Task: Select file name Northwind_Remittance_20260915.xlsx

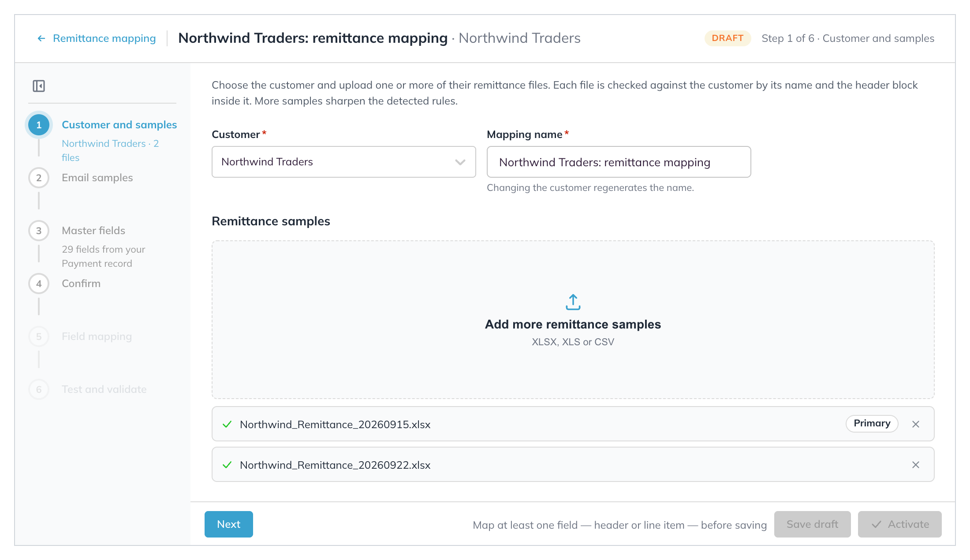Action: coord(335,424)
